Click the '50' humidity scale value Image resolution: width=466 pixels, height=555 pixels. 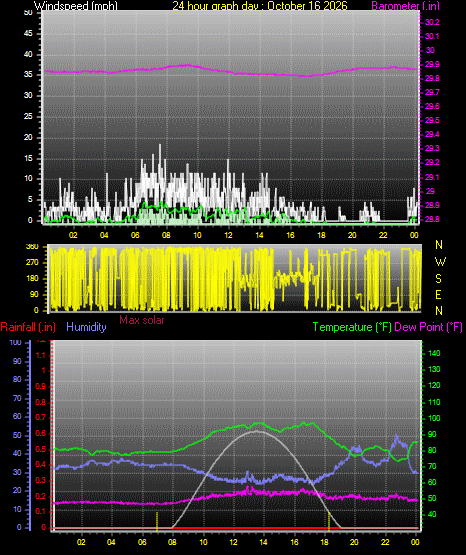point(17,435)
